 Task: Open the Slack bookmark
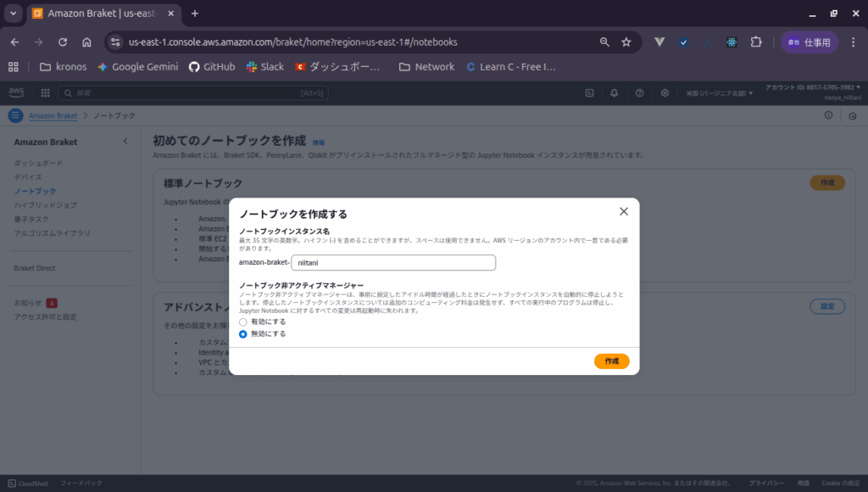coord(265,67)
